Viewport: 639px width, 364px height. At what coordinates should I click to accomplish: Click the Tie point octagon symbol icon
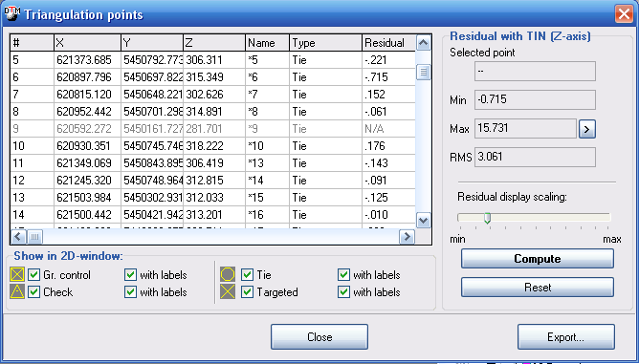click(228, 275)
